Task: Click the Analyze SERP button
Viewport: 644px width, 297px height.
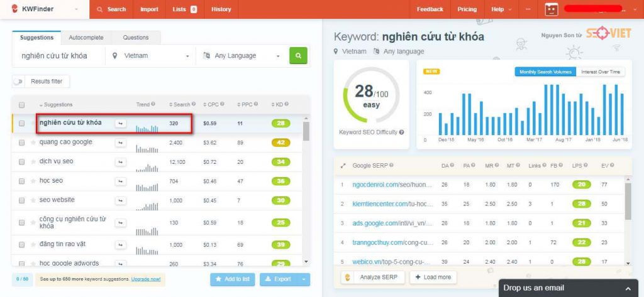Action: click(x=373, y=278)
